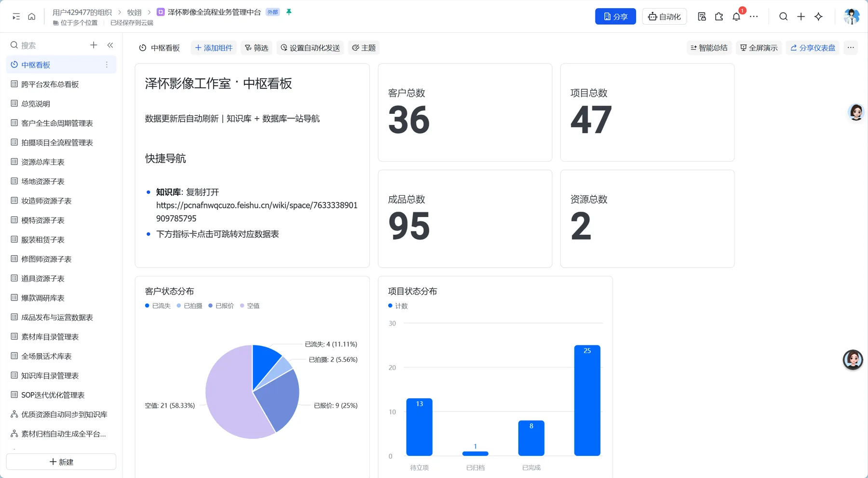Open 总览说明 table
The image size is (868, 478).
[x=61, y=104]
